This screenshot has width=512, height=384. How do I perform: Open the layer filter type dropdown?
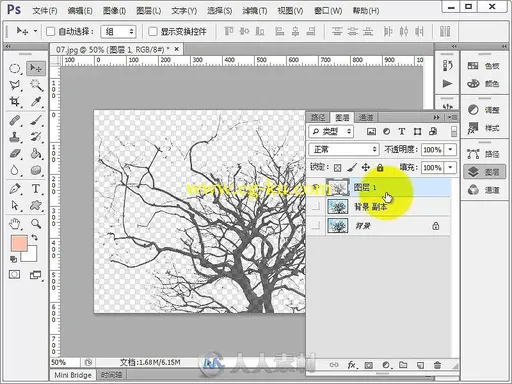(331, 131)
